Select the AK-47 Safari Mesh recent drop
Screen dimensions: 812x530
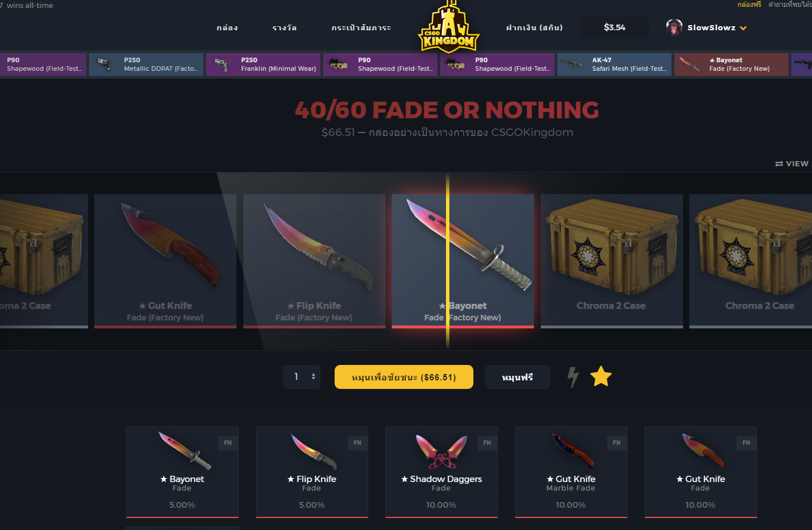click(613, 65)
